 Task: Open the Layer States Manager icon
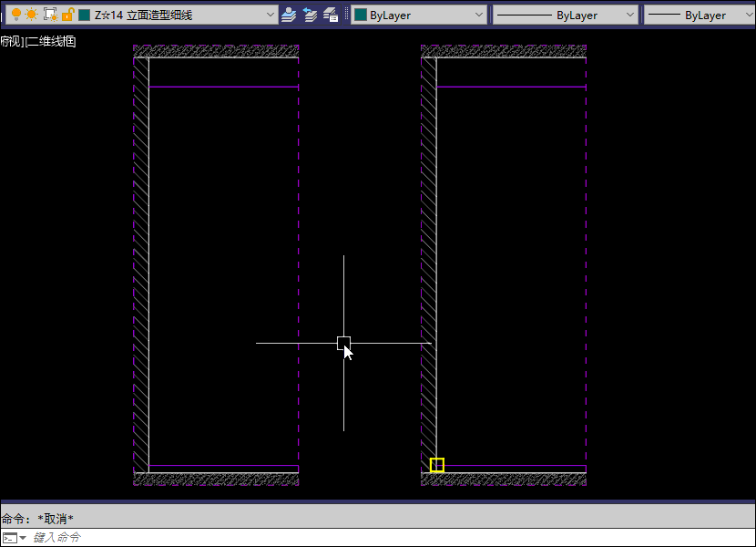(332, 15)
